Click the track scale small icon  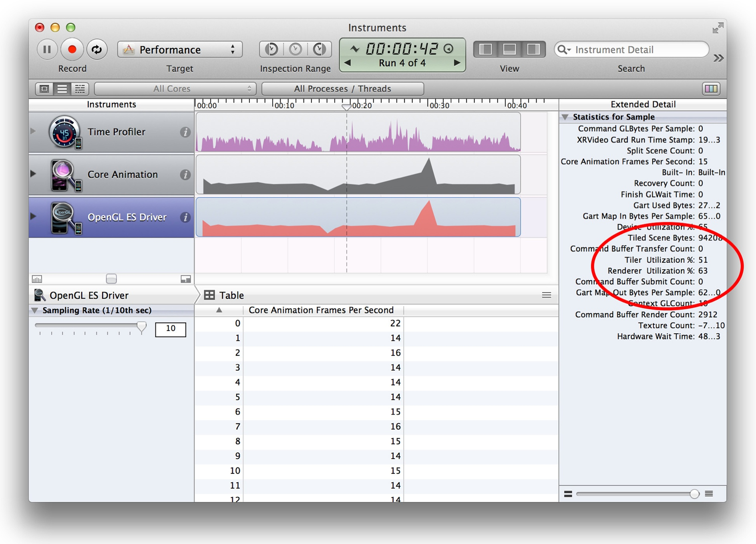37,279
